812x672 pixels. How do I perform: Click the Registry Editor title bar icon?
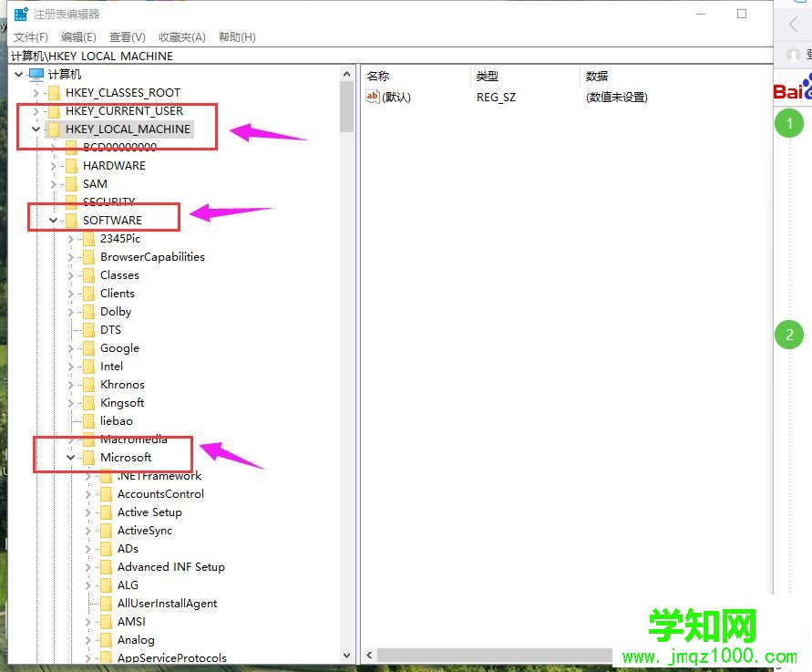coord(20,14)
